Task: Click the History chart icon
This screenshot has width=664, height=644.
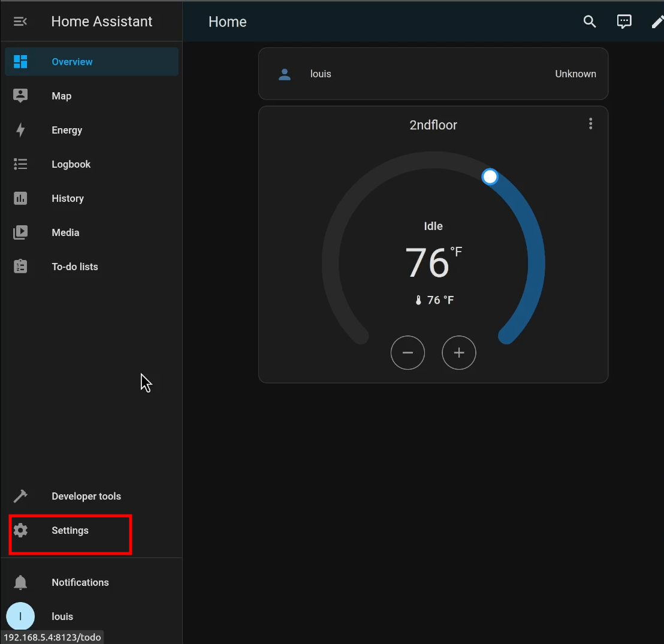Action: [20, 198]
